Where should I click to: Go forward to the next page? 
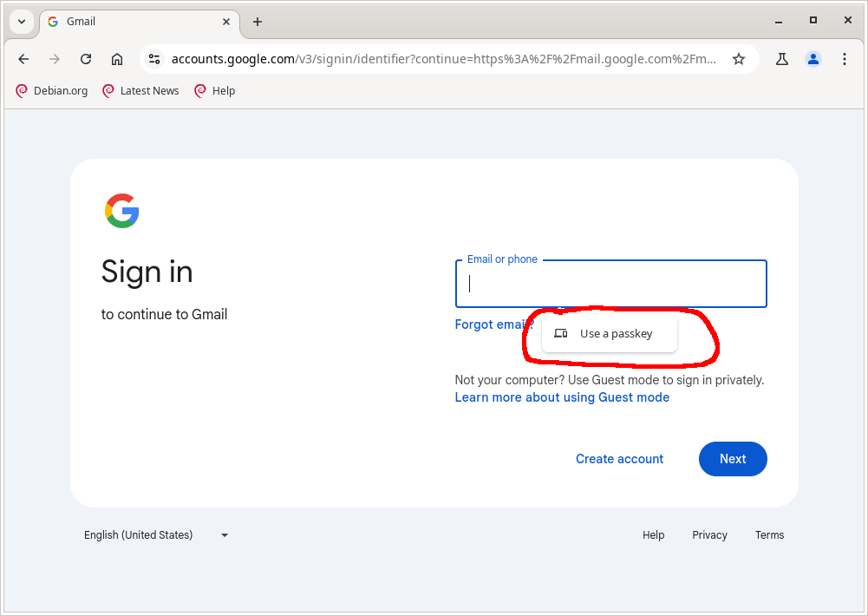tap(55, 59)
